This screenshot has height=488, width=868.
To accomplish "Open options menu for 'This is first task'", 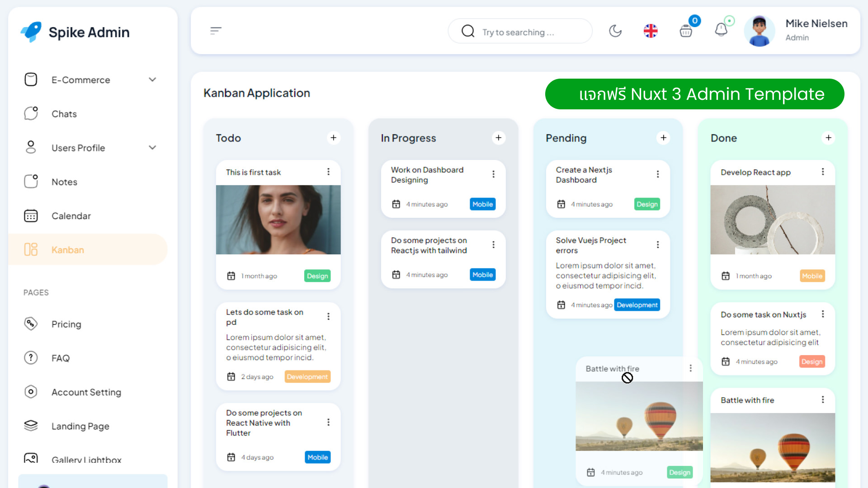I will pyautogui.click(x=329, y=172).
